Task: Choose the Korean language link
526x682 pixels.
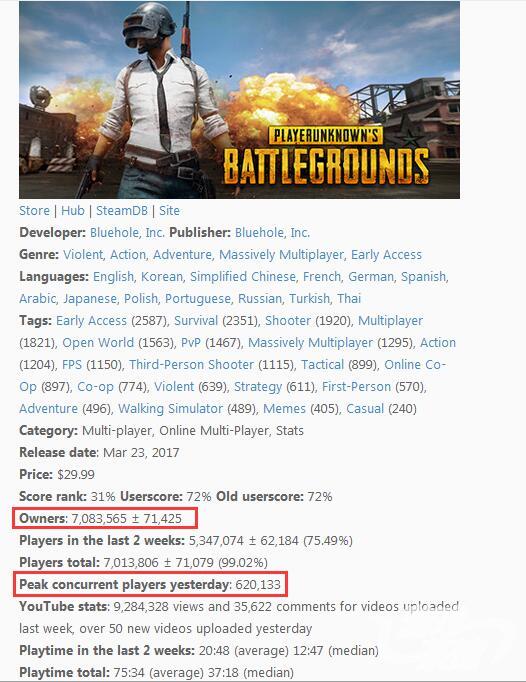Action: coord(161,277)
